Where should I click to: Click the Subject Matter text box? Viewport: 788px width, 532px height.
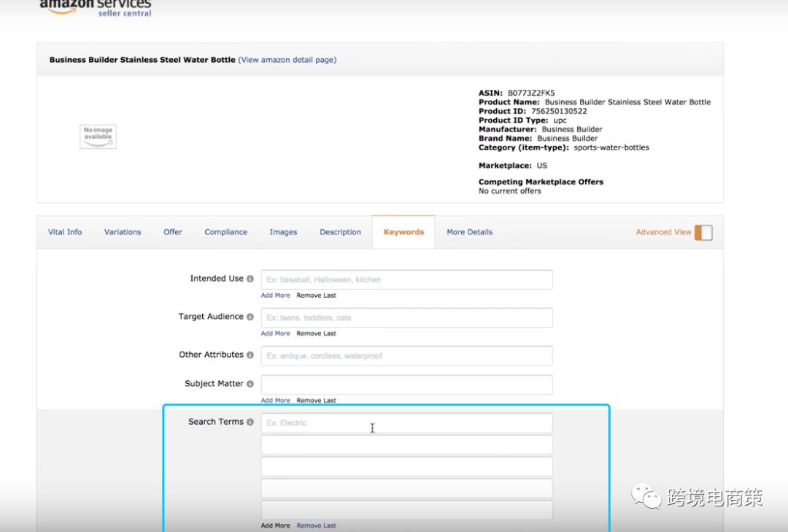click(406, 385)
